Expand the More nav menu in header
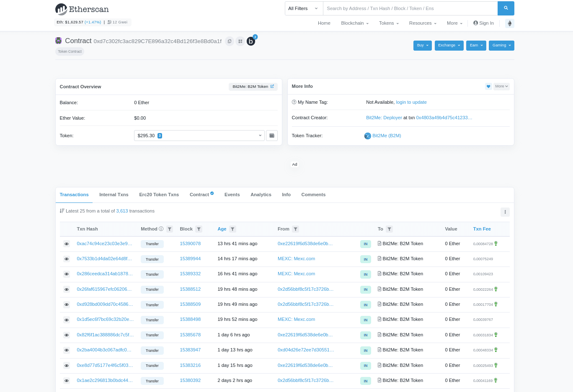 tap(454, 23)
